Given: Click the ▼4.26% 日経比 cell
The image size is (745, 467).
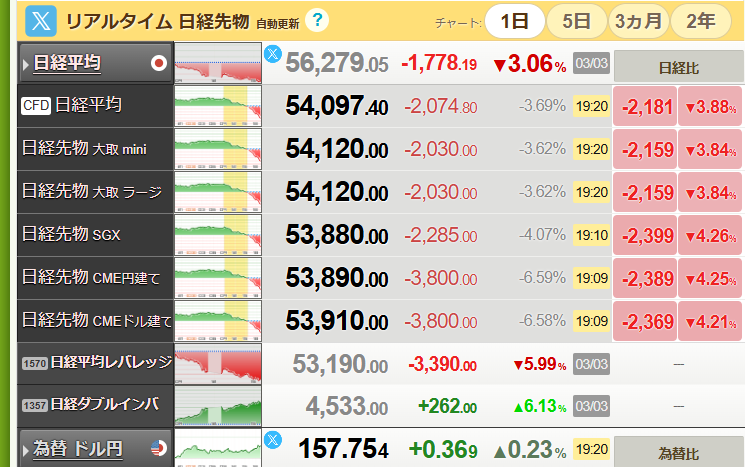Looking at the screenshot, I should [710, 235].
